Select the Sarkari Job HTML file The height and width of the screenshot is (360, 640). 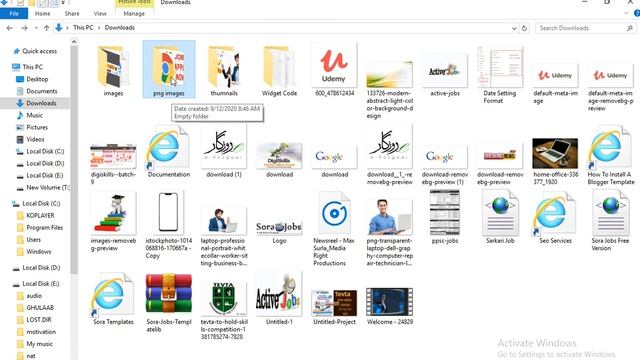click(500, 218)
